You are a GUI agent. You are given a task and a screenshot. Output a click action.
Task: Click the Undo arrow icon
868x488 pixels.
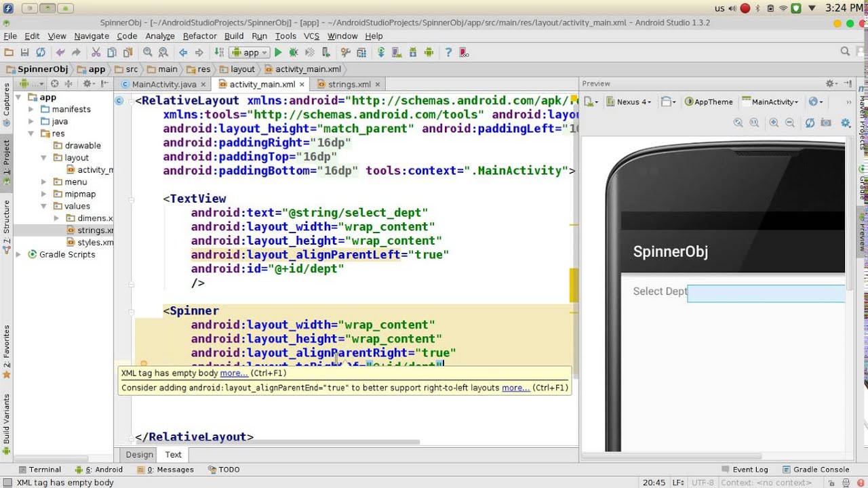coord(60,52)
